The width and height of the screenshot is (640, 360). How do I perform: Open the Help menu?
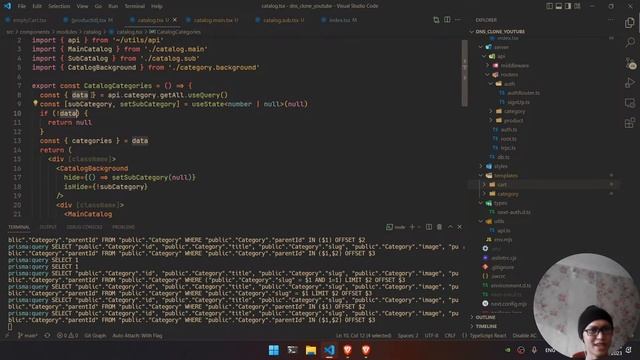tap(157, 6)
